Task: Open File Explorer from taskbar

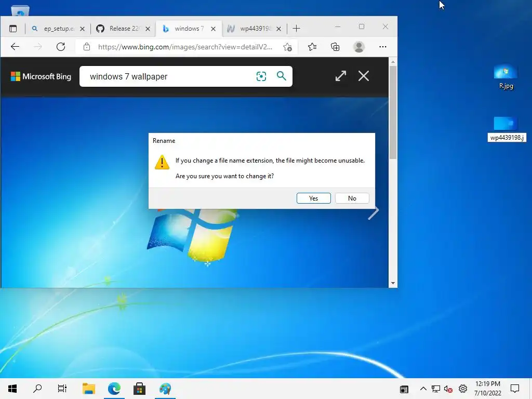Action: (x=89, y=389)
